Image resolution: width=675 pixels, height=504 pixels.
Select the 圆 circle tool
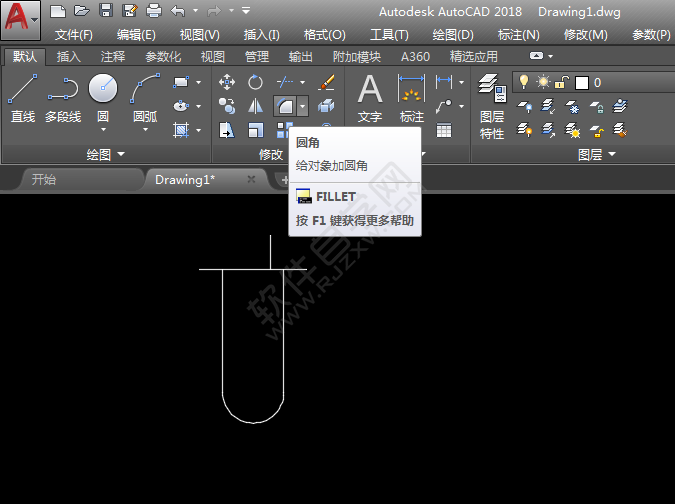[103, 98]
